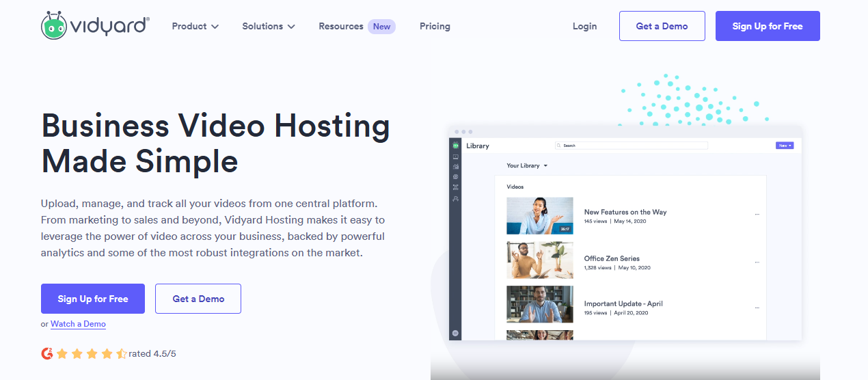Image resolution: width=868 pixels, height=380 pixels.
Task: Click the Vidyard robot icon in the Library sidebar
Action: tap(456, 146)
